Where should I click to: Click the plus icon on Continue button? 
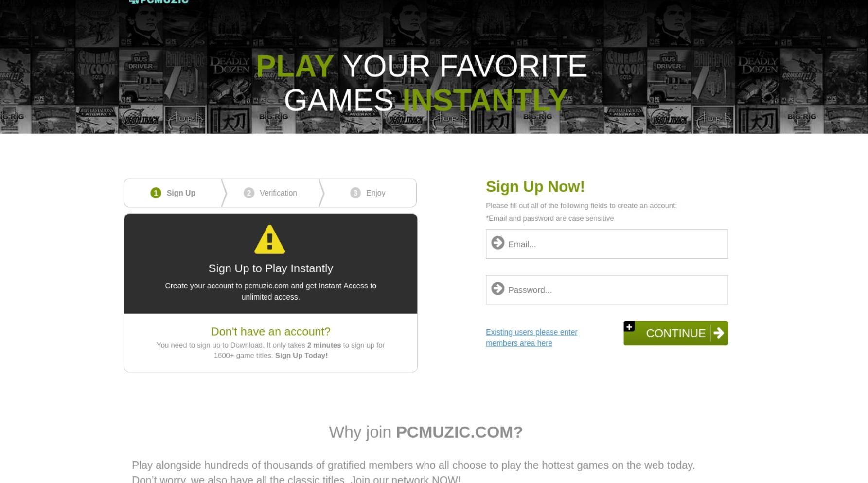coord(629,326)
